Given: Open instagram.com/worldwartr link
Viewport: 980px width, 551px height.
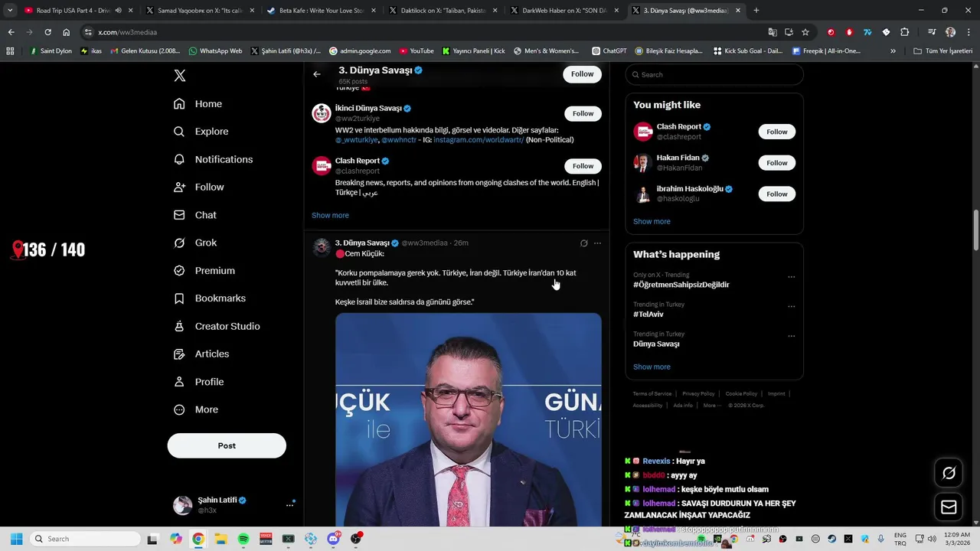Looking at the screenshot, I should point(479,140).
